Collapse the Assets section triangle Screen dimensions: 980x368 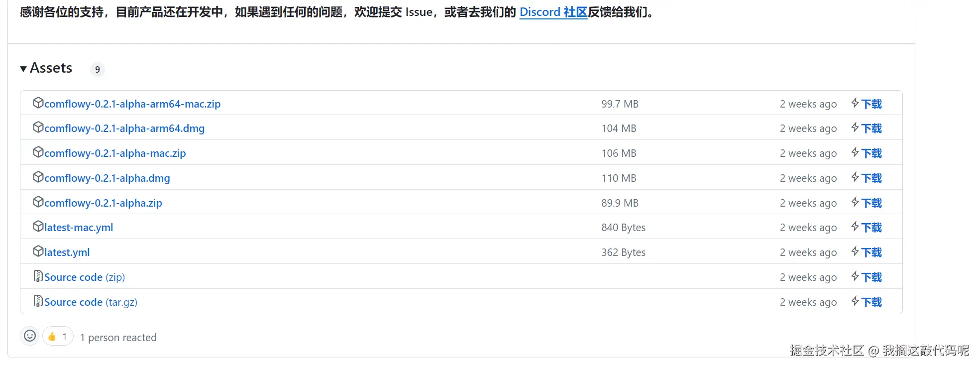pos(23,69)
